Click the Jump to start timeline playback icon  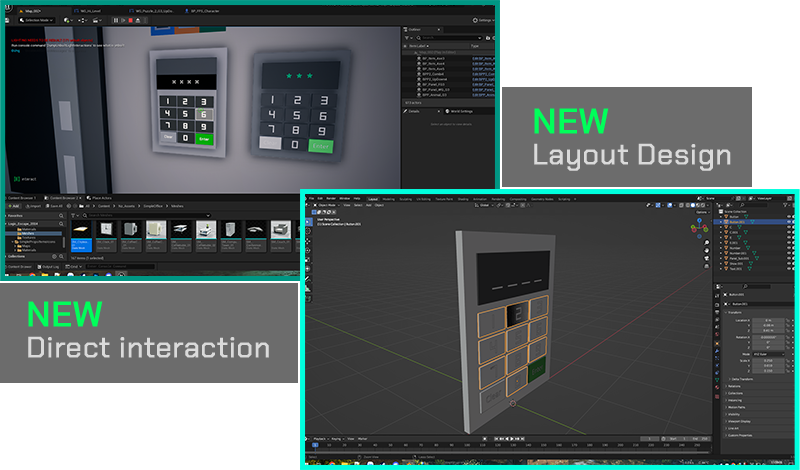[x=496, y=438]
